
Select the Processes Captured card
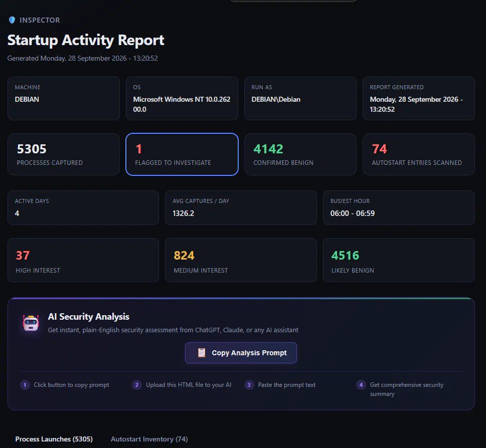[x=64, y=154]
